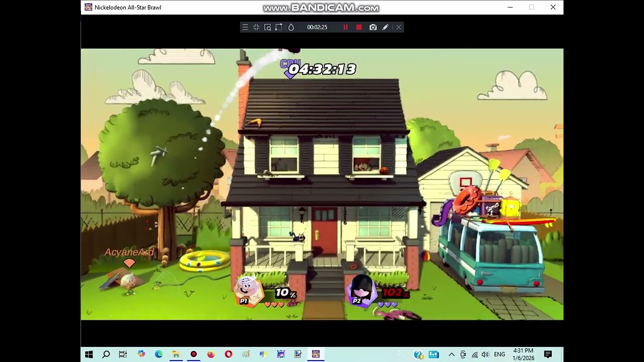This screenshot has height=362, width=644.
Task: Launch Copilot from the taskbar
Action: 141,354
